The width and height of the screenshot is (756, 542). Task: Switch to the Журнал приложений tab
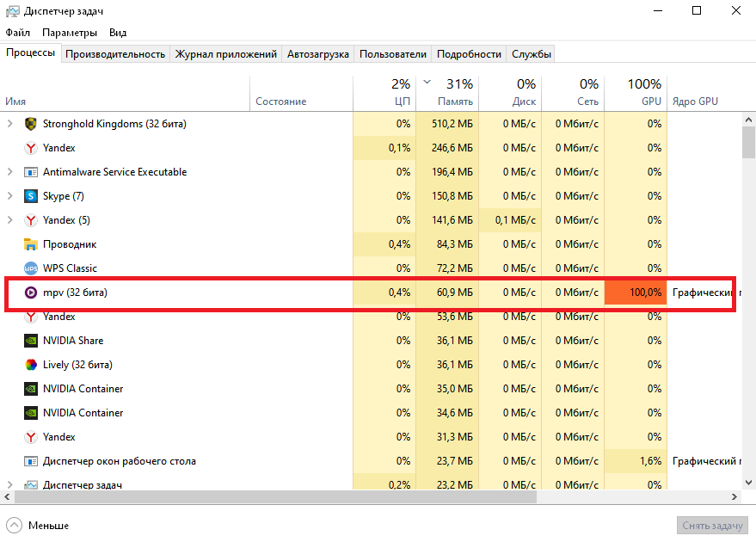tap(225, 54)
